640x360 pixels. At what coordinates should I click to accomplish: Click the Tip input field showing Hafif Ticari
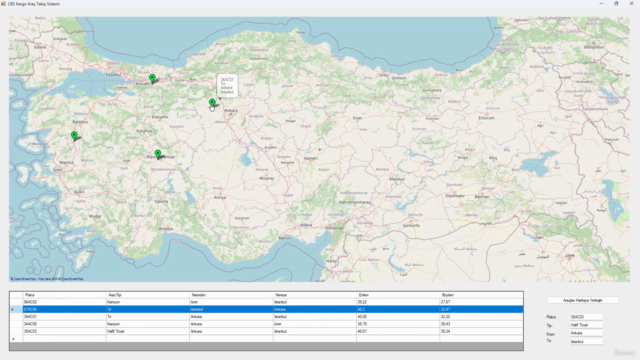click(586, 325)
